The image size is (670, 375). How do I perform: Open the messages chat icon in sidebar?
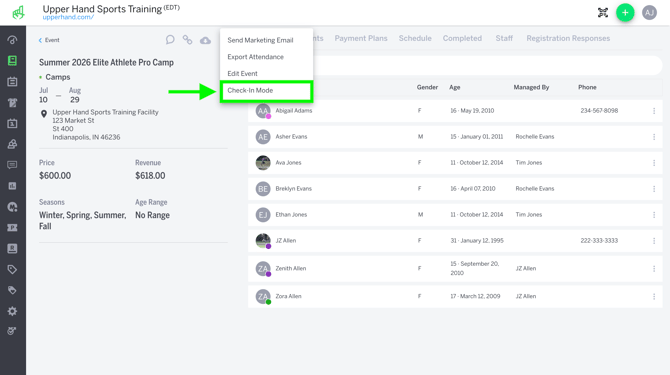pyautogui.click(x=12, y=165)
